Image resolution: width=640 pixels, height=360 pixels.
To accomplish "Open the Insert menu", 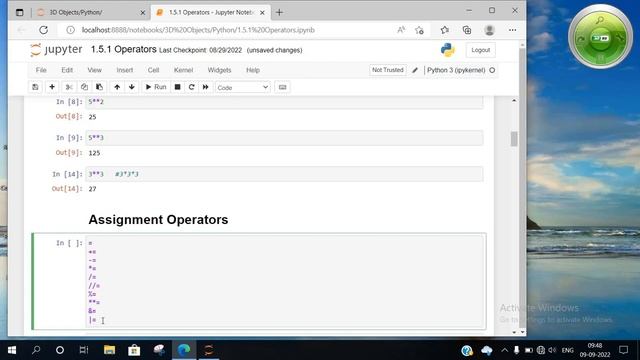I will click(124, 70).
